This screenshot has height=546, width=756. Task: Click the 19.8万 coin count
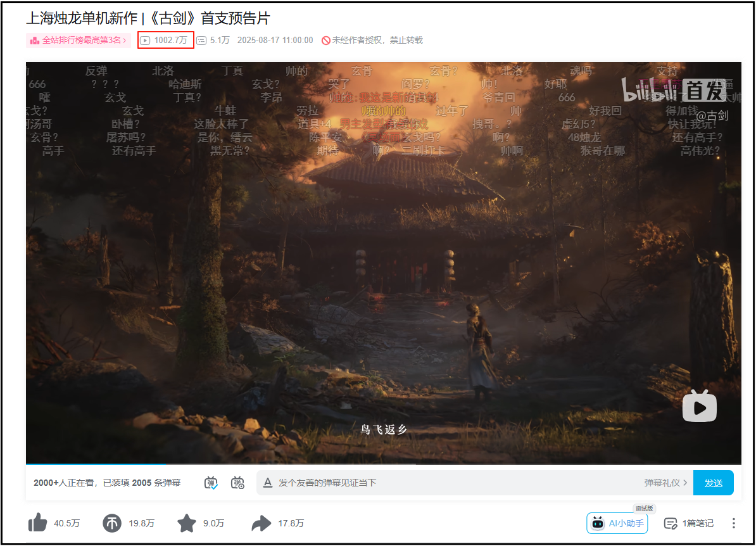[x=141, y=523]
